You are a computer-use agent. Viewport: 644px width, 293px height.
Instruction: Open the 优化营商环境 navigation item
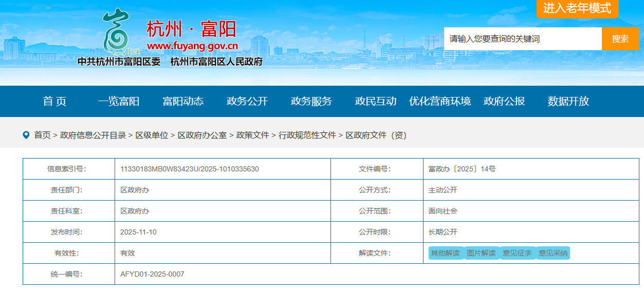tap(440, 101)
